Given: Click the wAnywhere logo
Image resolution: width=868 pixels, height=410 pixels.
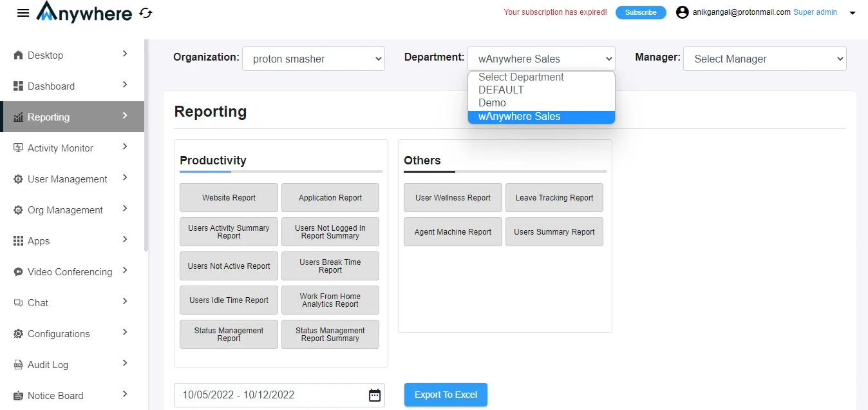Looking at the screenshot, I should (x=84, y=12).
